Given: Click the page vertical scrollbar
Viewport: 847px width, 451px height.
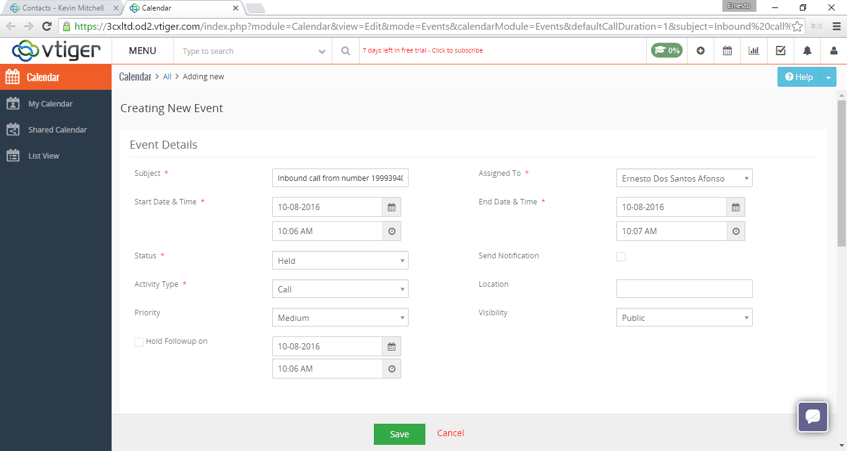Looking at the screenshot, I should click(x=842, y=173).
